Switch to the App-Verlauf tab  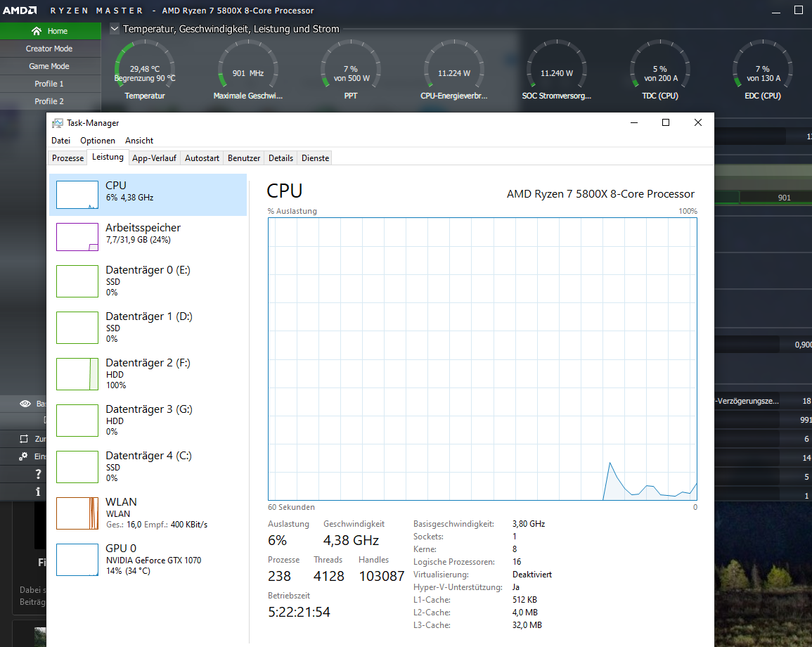(x=155, y=158)
